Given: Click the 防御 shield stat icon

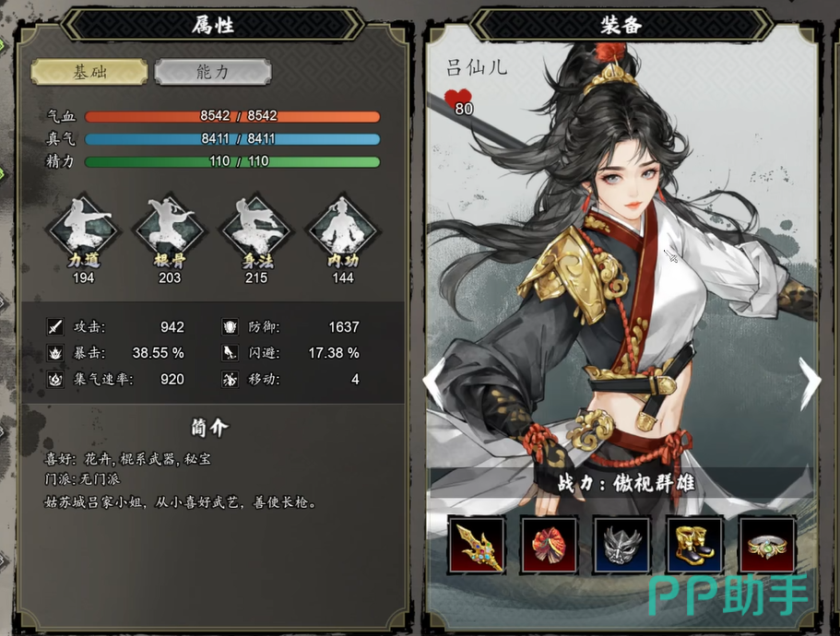Looking at the screenshot, I should tap(230, 326).
